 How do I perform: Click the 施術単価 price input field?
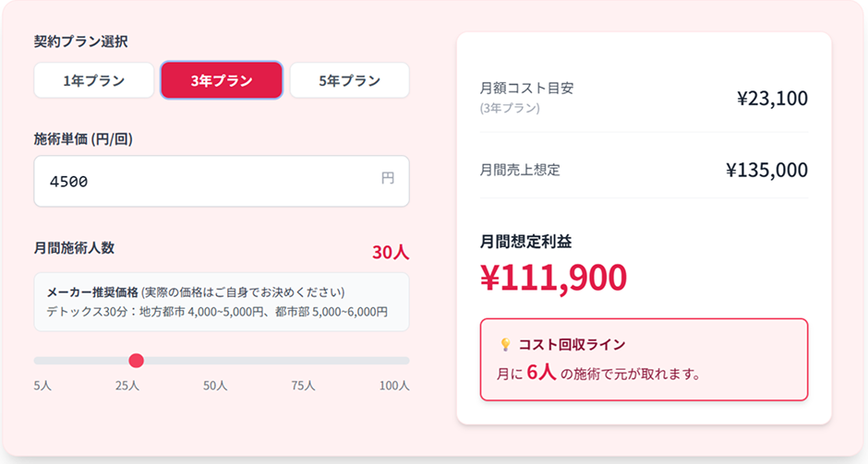point(203,181)
